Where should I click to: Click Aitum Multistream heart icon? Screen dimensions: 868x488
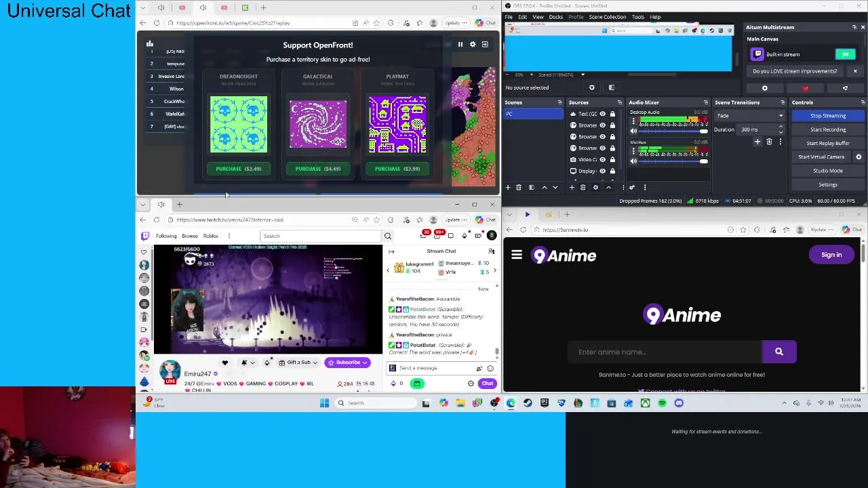pos(805,88)
